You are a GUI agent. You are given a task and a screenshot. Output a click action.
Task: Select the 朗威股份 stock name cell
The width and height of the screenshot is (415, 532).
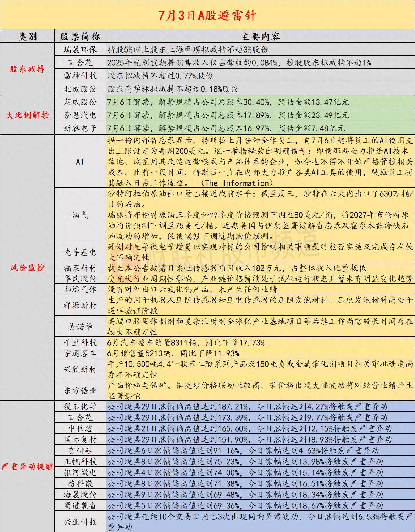click(x=80, y=102)
